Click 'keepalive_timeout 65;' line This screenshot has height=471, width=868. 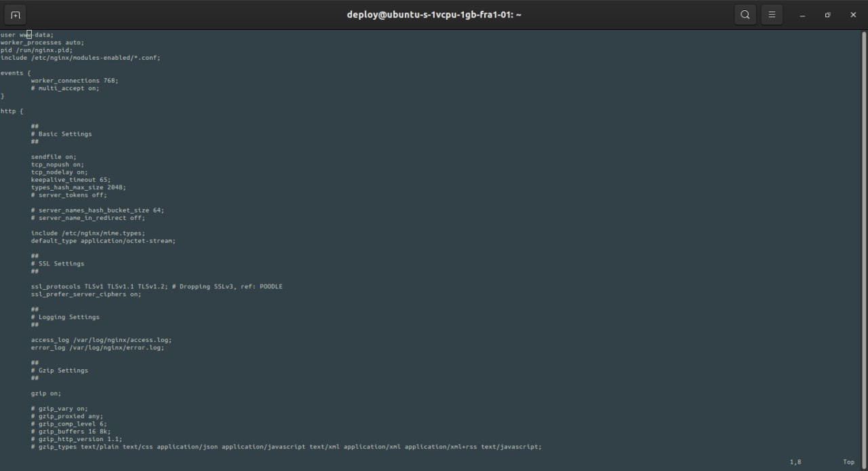pyautogui.click(x=71, y=180)
